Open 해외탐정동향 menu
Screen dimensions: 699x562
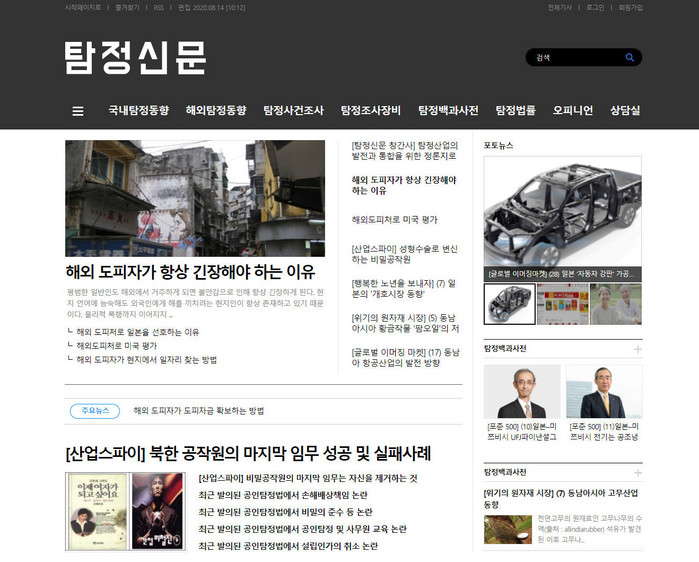[216, 111]
